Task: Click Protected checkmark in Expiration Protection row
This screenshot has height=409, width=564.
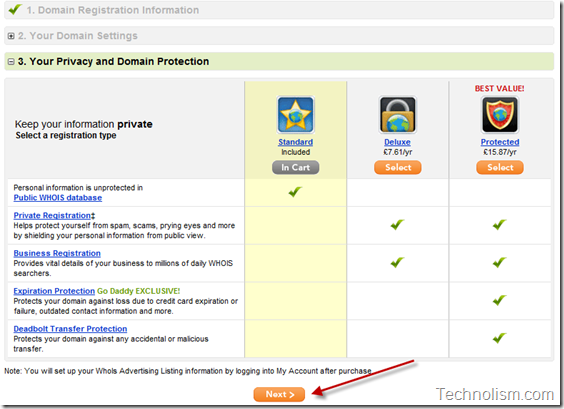Action: coord(500,300)
